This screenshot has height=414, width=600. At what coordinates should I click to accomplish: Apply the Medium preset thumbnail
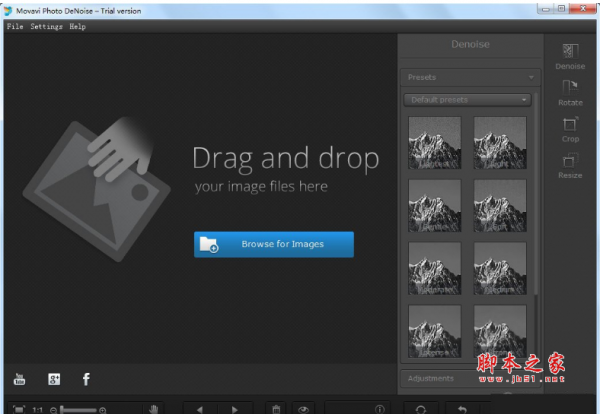point(500,268)
